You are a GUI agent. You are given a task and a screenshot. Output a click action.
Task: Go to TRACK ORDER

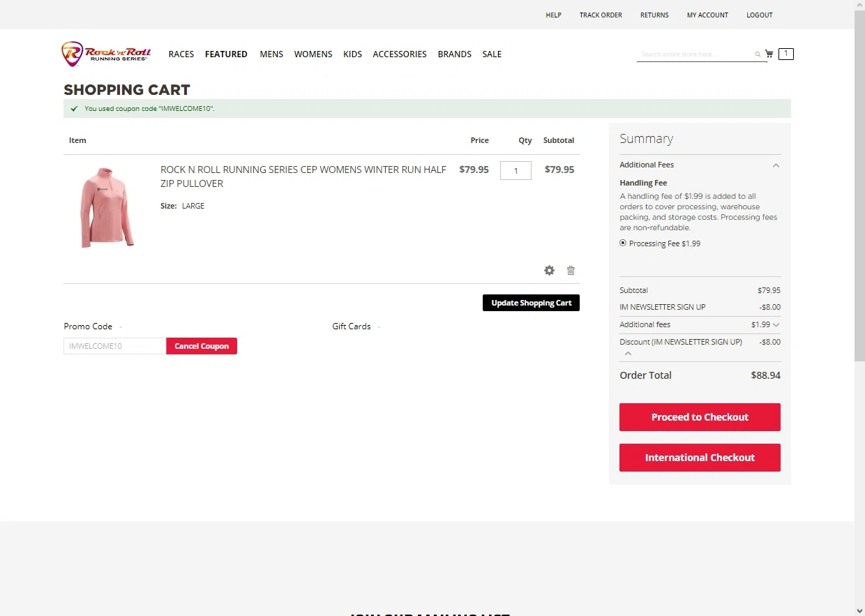click(601, 15)
